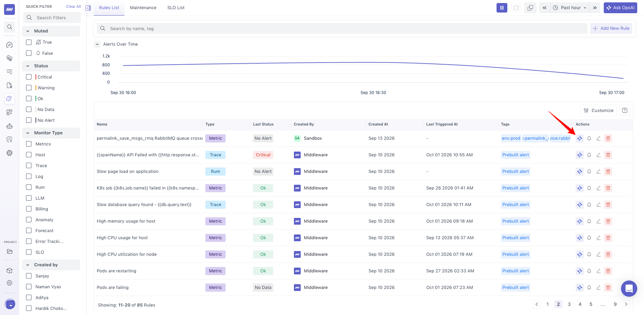
Task: Open the project folder icon
Action: 9,251
